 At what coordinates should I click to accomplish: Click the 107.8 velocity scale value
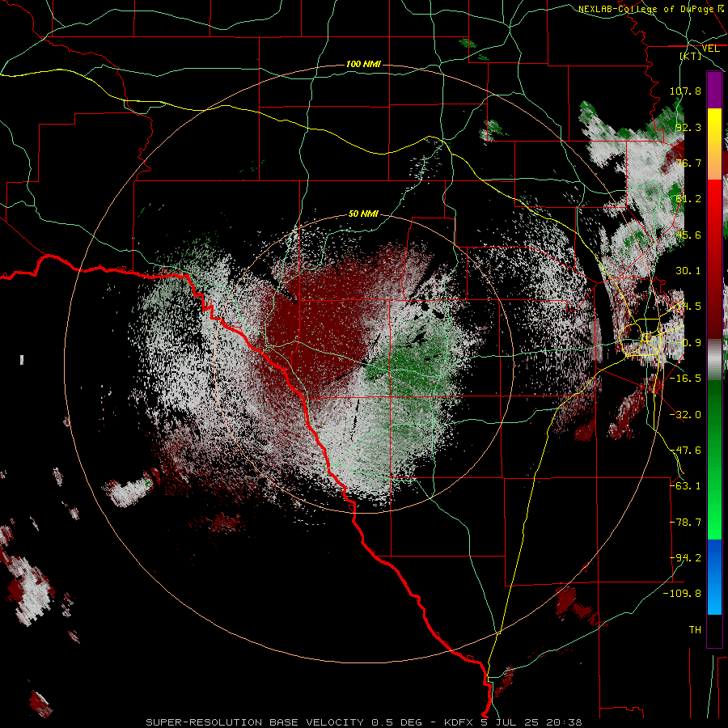685,91
